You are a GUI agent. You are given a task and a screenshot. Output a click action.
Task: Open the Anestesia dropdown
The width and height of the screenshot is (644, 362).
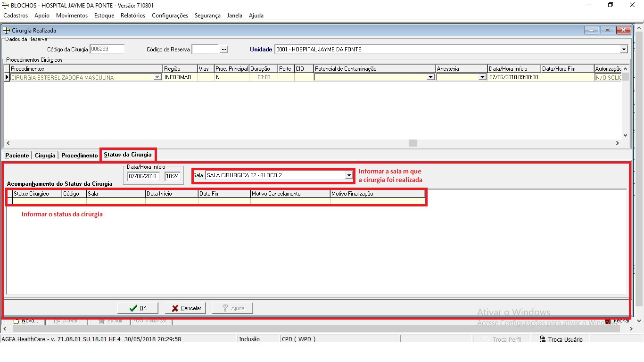pos(482,77)
